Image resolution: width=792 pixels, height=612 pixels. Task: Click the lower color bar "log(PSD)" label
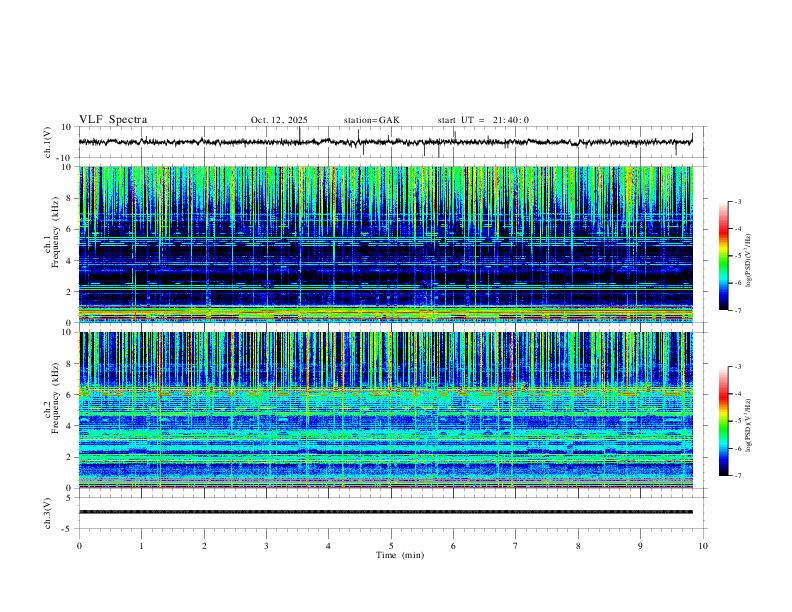(x=749, y=426)
